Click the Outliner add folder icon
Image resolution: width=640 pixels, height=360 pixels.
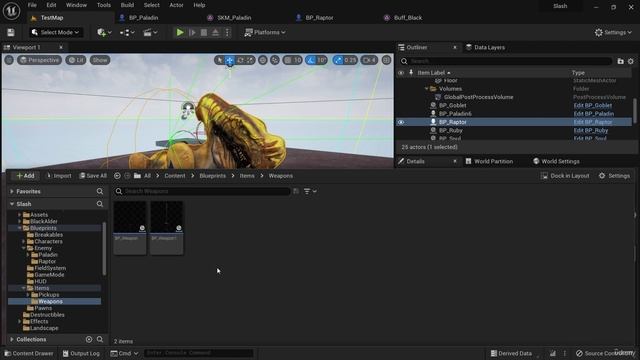pos(620,61)
